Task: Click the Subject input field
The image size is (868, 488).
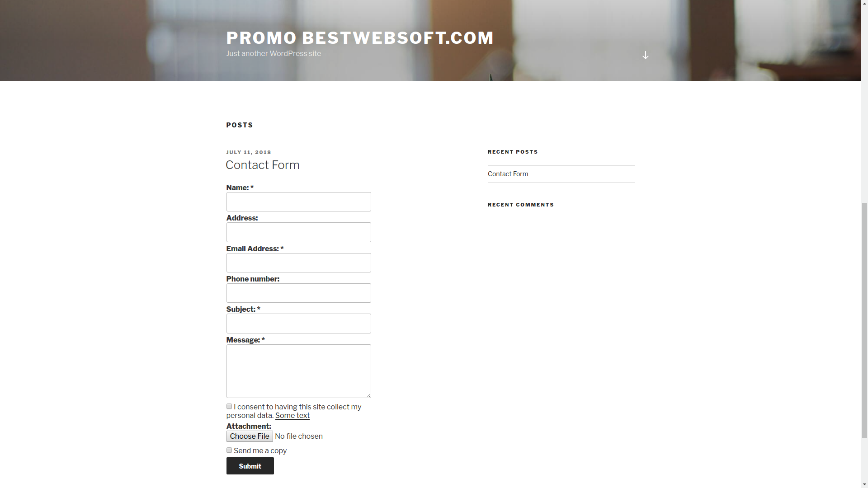Action: tap(298, 323)
